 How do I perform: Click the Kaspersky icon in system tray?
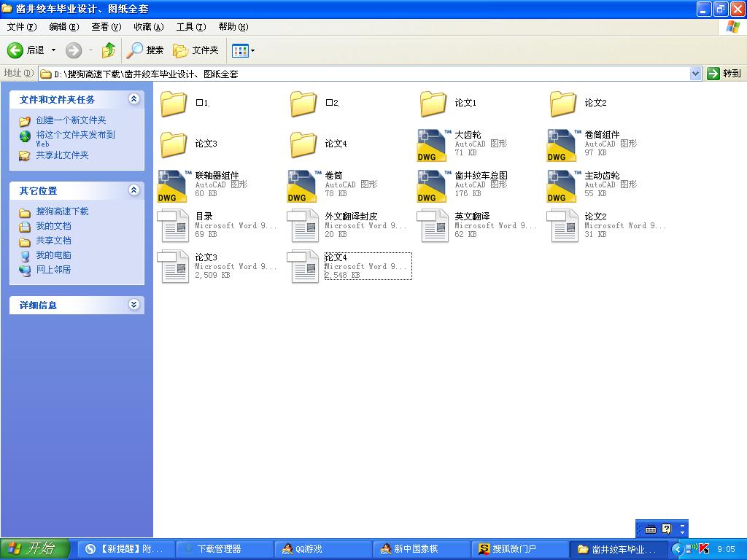(705, 549)
